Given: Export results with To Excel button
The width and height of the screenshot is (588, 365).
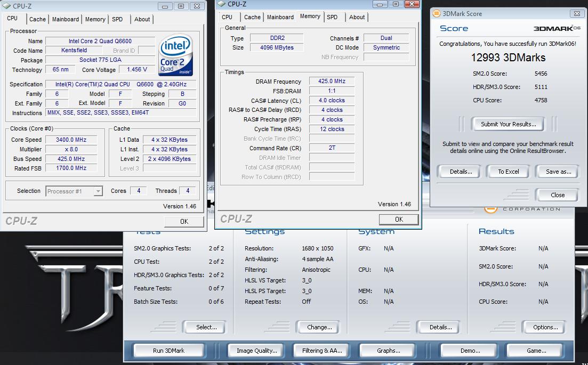Looking at the screenshot, I should pos(509,172).
